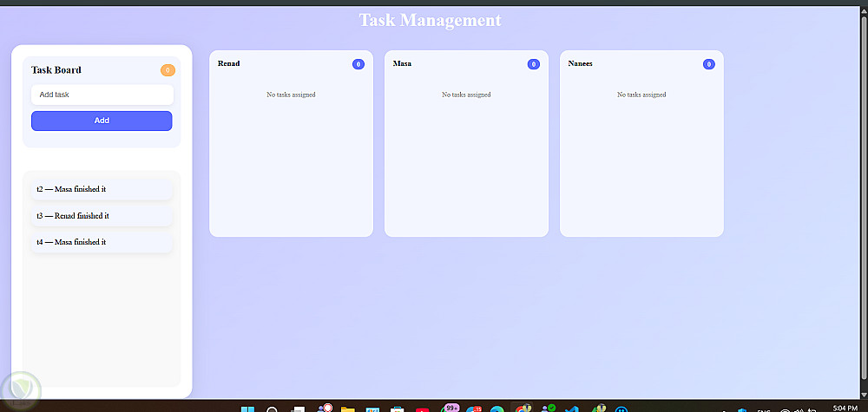Click the 5:04 PM taskbar clock
The image size is (868, 412).
coord(845,409)
